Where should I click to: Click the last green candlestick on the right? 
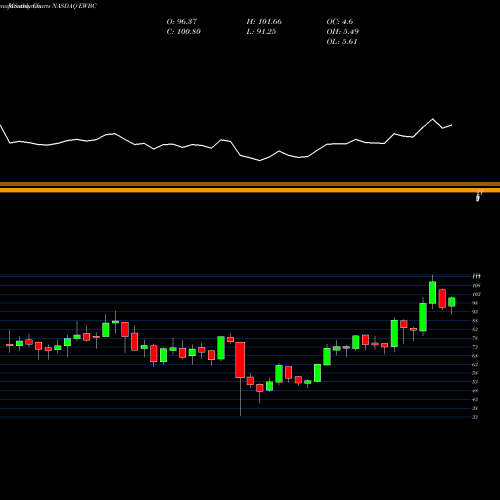pyautogui.click(x=452, y=302)
